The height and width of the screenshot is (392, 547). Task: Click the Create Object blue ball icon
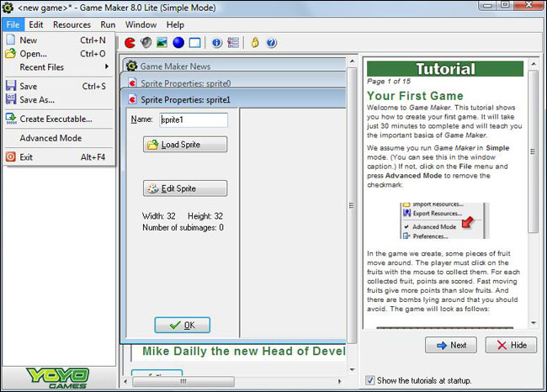[178, 42]
